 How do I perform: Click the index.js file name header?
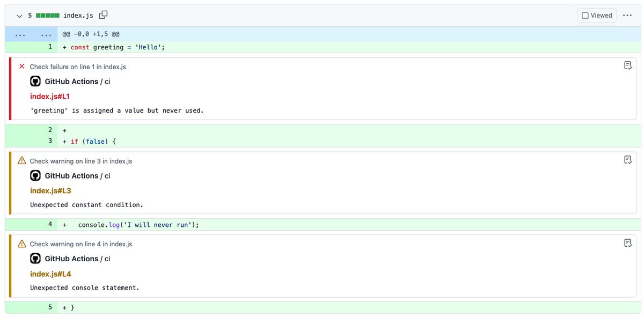[78, 16]
